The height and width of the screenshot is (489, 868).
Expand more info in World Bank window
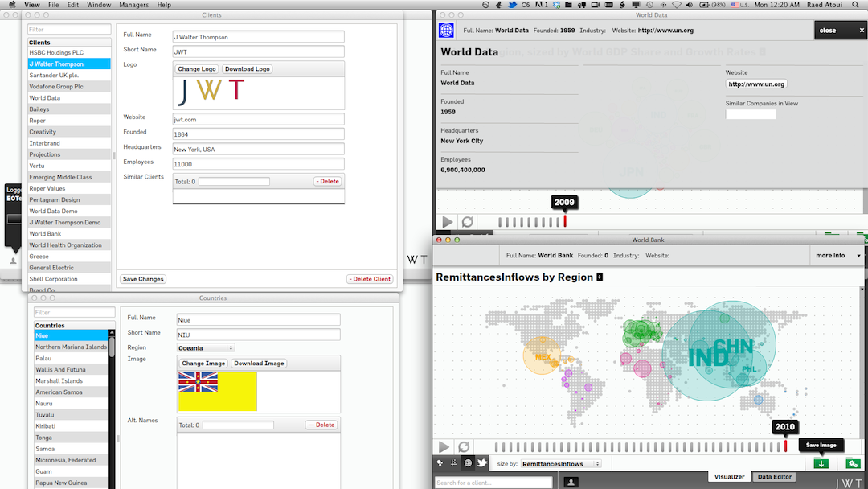(838, 256)
